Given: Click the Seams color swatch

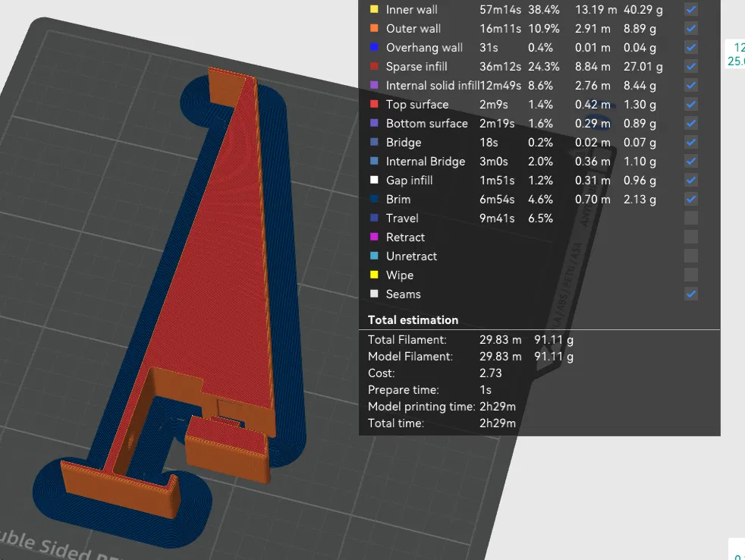Looking at the screenshot, I should pyautogui.click(x=374, y=294).
